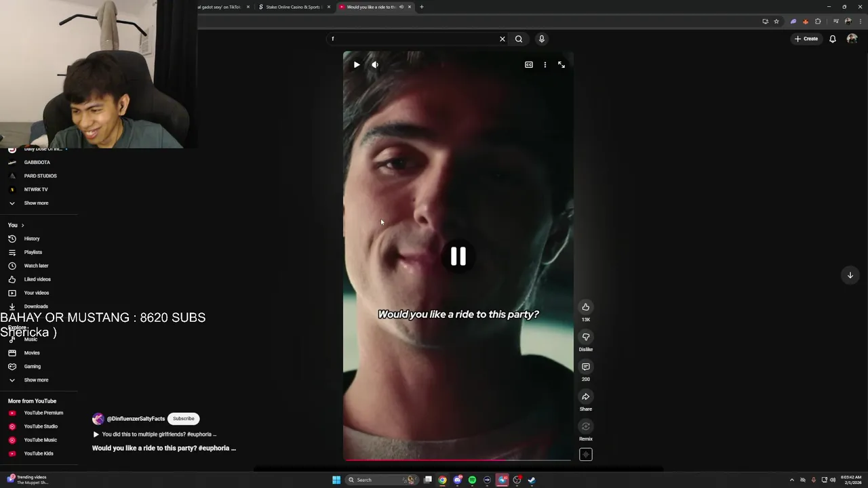This screenshot has height=488, width=868.
Task: Open the Windows Start menu
Action: tap(336, 480)
